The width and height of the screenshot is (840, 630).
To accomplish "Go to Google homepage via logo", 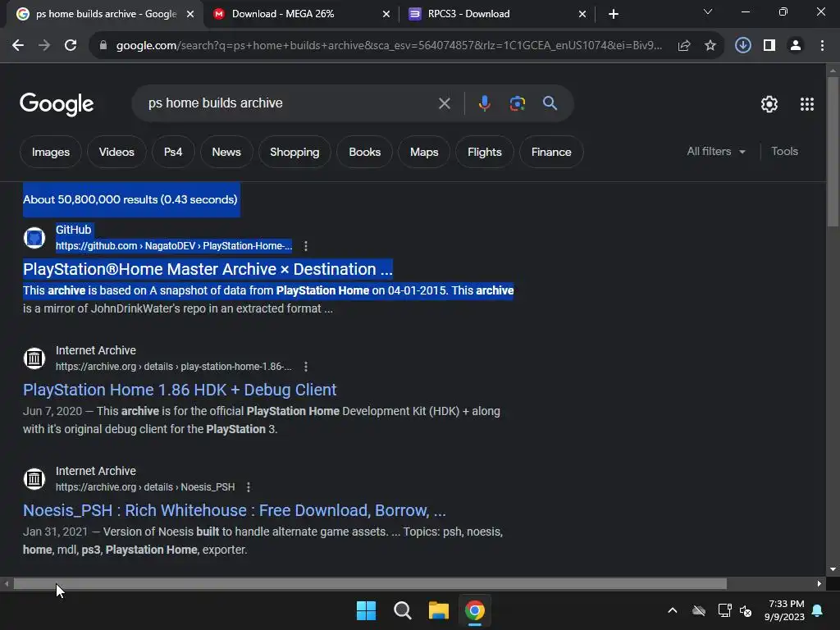I will click(x=57, y=104).
